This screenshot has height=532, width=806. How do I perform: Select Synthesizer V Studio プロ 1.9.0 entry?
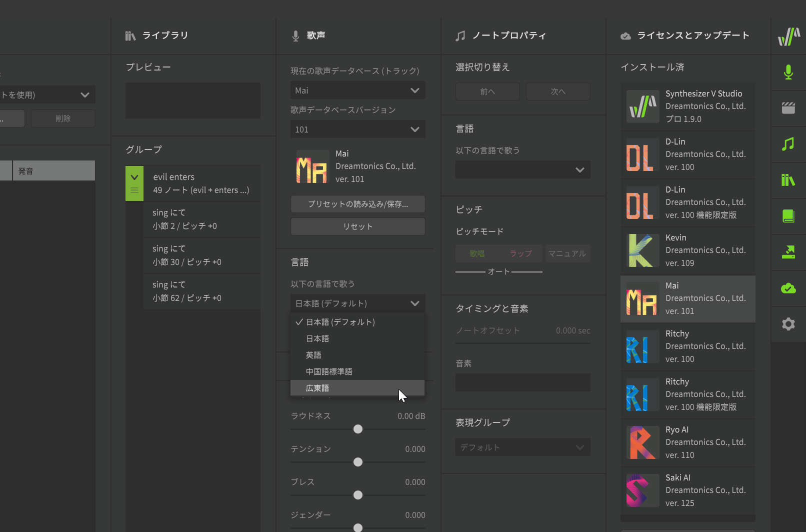(x=688, y=106)
